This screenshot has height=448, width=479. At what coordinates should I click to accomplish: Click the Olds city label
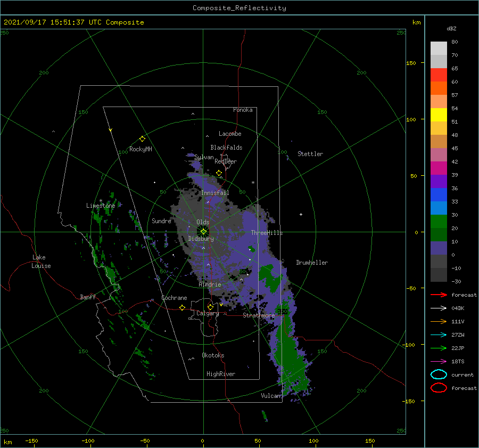click(203, 222)
